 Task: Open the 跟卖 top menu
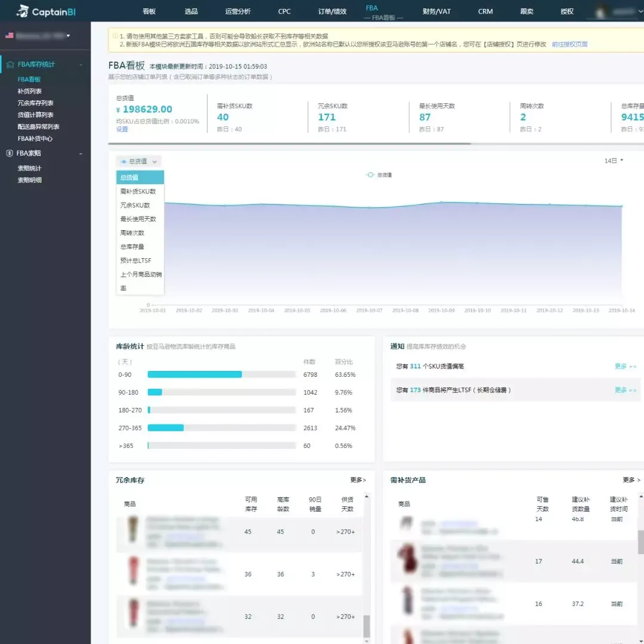click(x=527, y=11)
